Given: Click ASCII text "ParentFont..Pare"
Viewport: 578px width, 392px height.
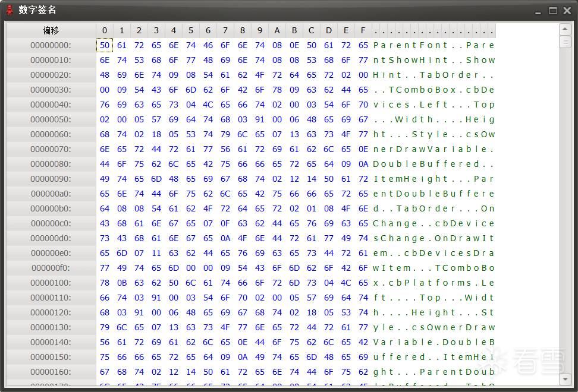Looking at the screenshot, I should tap(433, 45).
